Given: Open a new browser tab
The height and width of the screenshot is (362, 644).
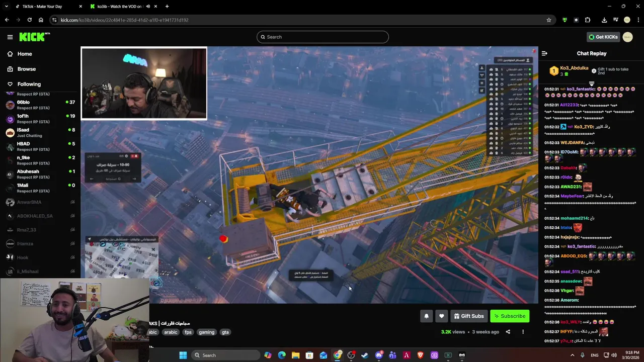Looking at the screenshot, I should pyautogui.click(x=167, y=7).
